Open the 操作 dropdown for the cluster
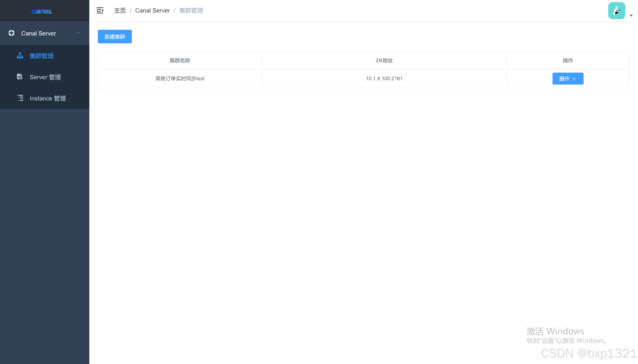The height and width of the screenshot is (364, 638). 567,79
